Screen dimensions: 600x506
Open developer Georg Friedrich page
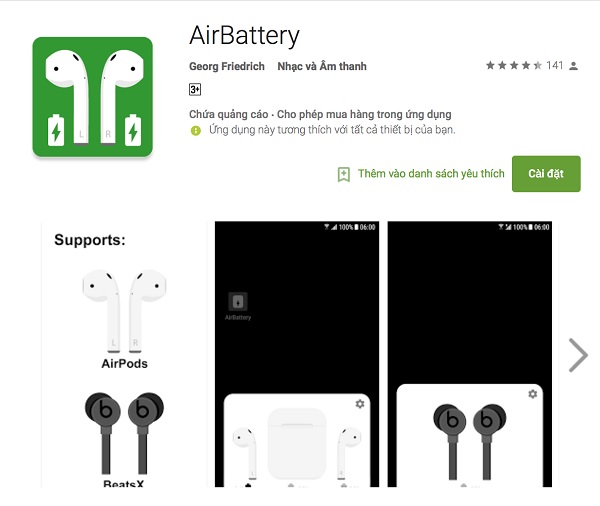coord(227,66)
